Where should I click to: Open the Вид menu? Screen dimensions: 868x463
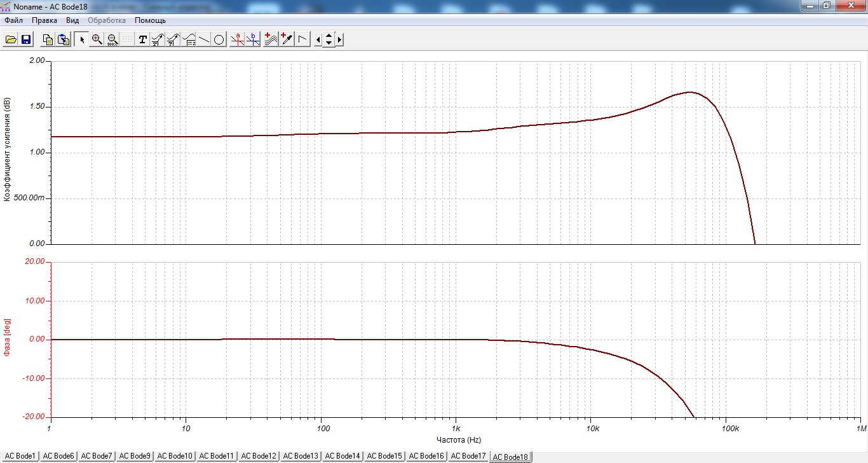[72, 20]
